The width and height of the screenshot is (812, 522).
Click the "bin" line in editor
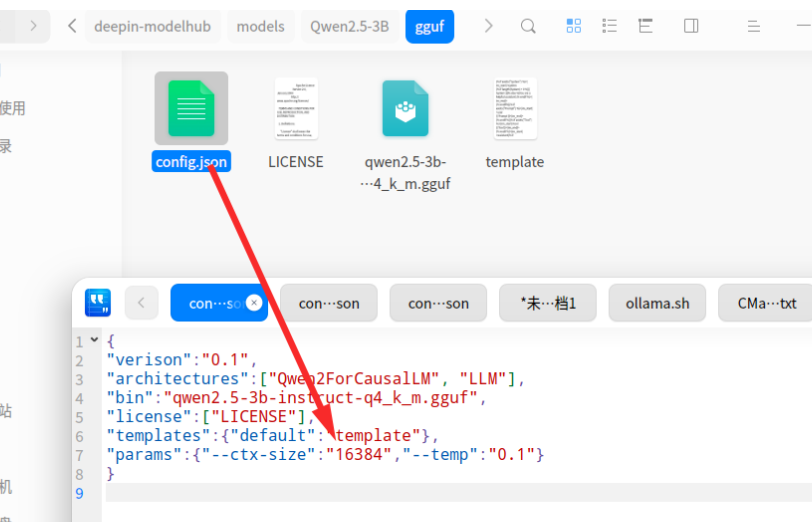(296, 397)
